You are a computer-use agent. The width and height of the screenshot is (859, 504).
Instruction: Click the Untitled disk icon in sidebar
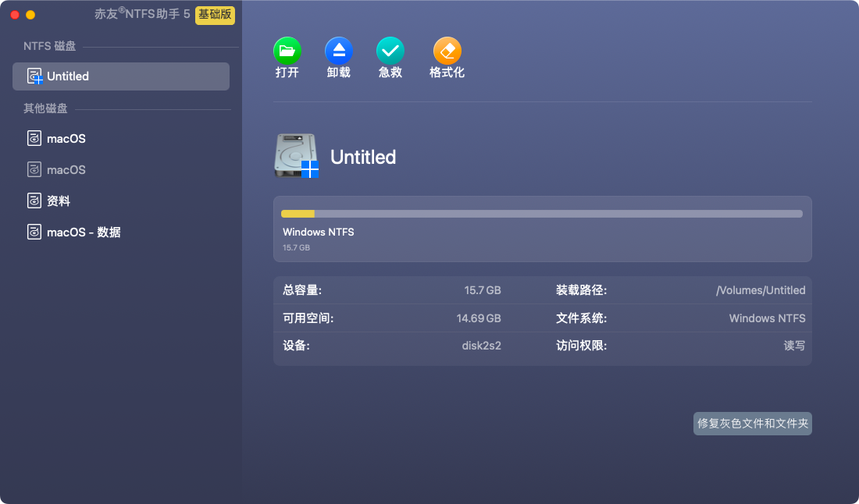pyautogui.click(x=34, y=76)
